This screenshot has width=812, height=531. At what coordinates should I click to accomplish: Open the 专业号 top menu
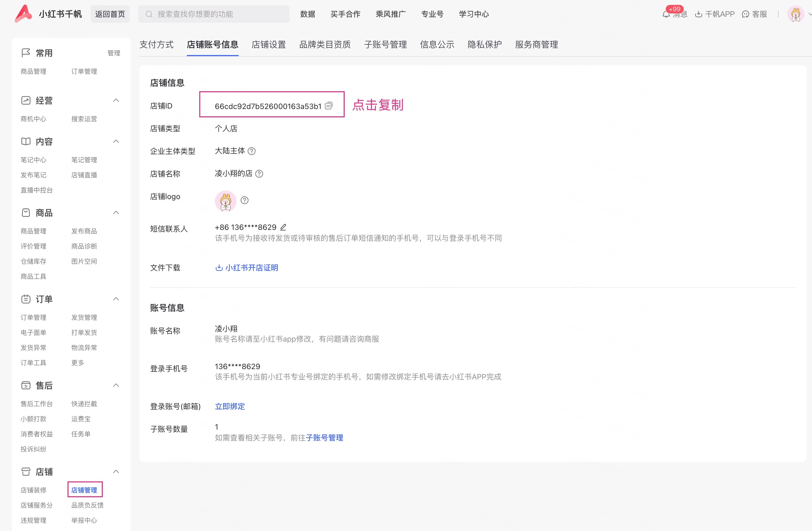click(x=432, y=14)
